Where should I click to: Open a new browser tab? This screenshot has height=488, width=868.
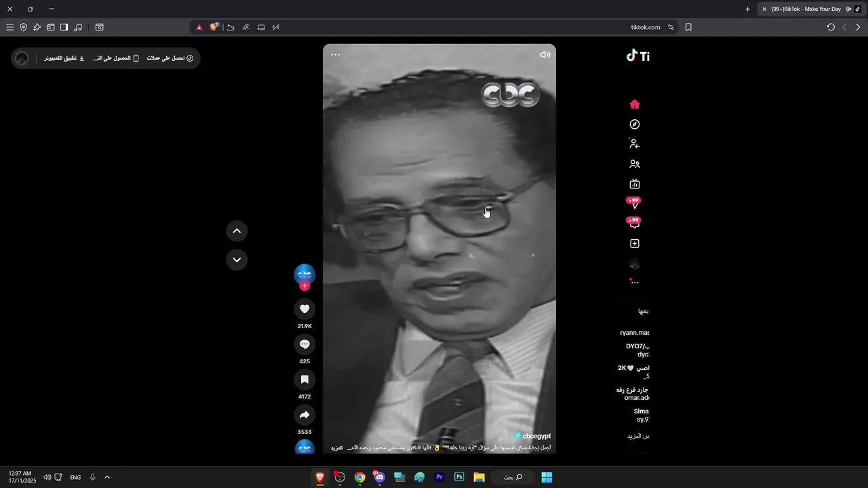tap(748, 9)
